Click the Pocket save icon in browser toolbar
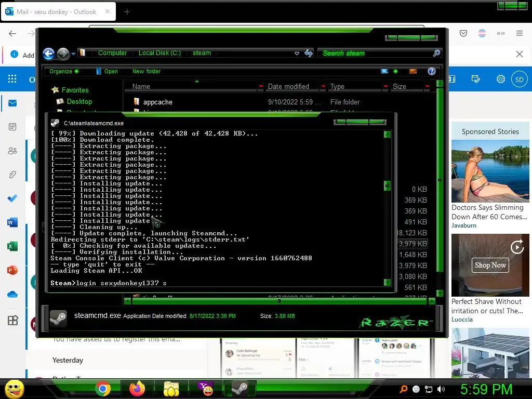Viewport: 532px width, 399px height. tap(463, 33)
